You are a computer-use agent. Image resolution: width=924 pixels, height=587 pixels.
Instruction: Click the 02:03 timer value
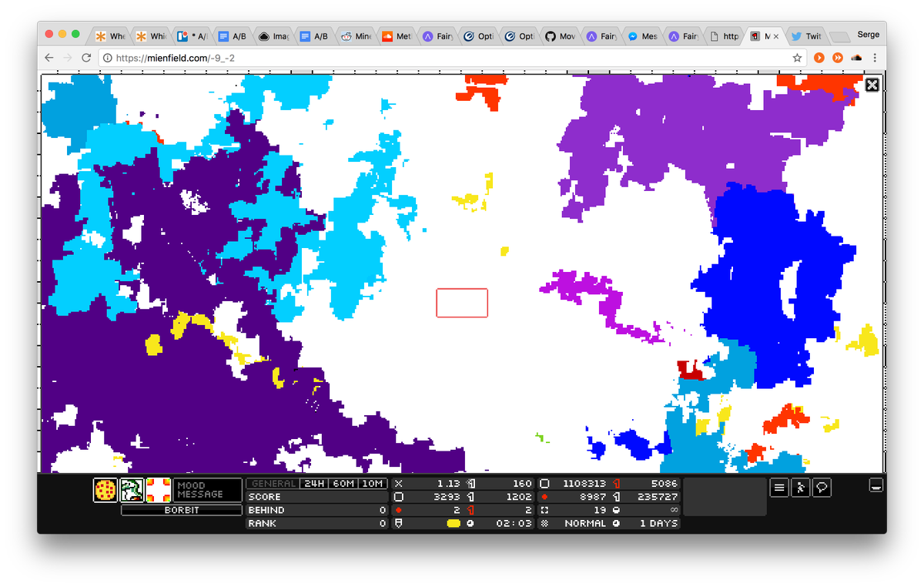514,523
